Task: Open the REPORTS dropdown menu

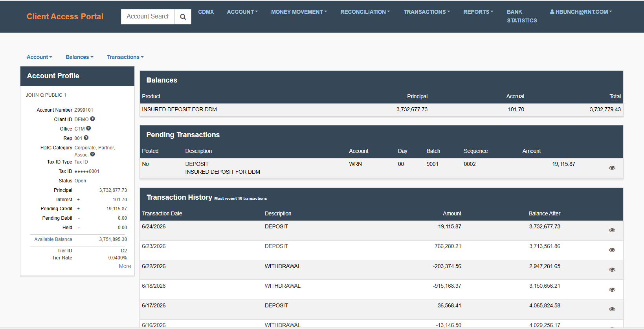Action: (x=478, y=12)
